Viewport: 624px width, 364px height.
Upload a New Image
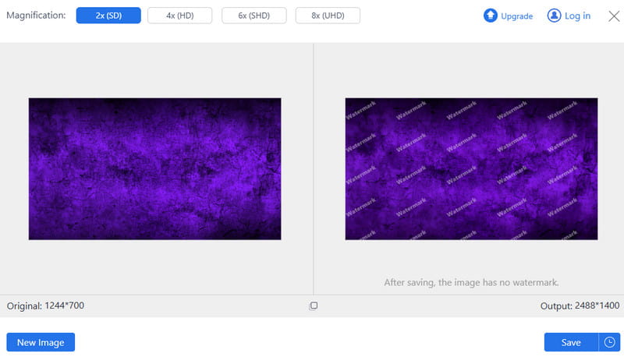pos(41,342)
